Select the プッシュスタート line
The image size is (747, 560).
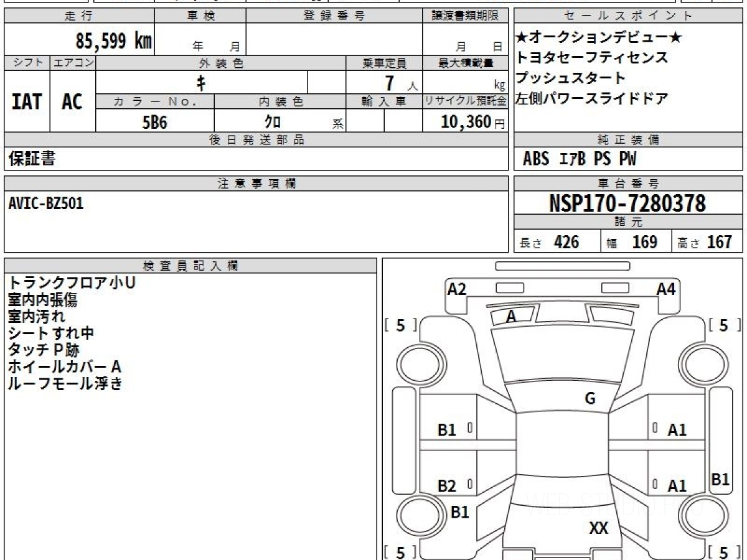click(570, 78)
